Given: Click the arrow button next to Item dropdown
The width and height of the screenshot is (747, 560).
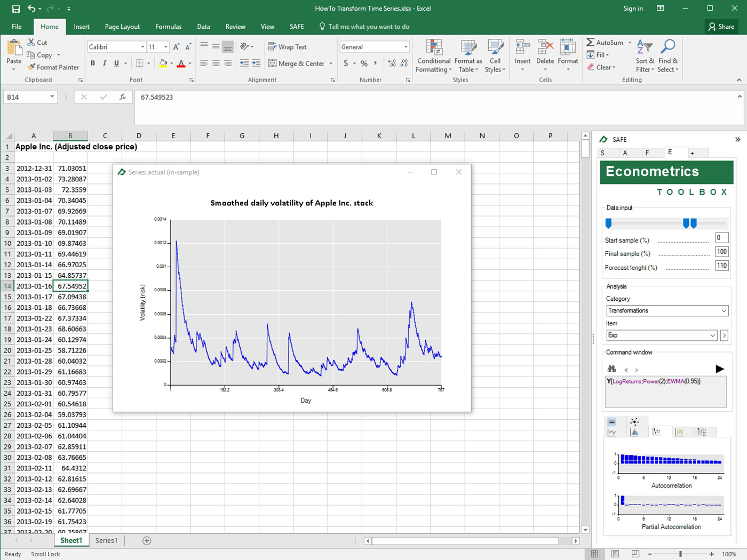Looking at the screenshot, I should coord(724,335).
